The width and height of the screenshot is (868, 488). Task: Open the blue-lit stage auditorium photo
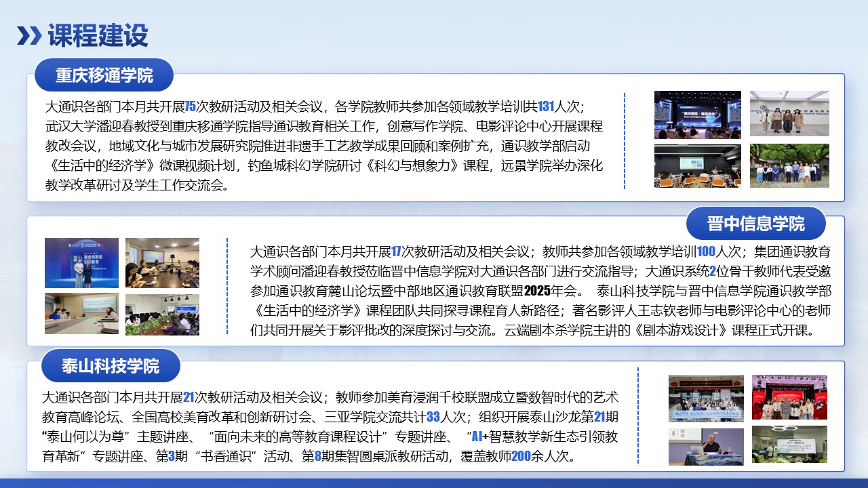click(x=697, y=115)
